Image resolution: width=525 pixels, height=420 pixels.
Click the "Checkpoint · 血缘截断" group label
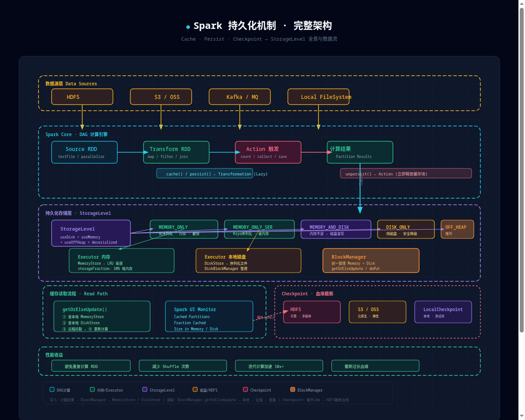[308, 294]
